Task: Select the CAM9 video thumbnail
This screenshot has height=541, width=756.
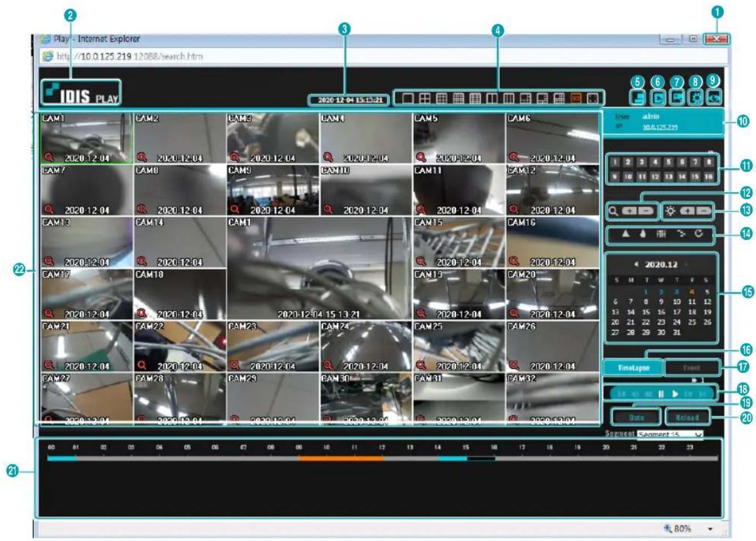Action: coord(273,190)
